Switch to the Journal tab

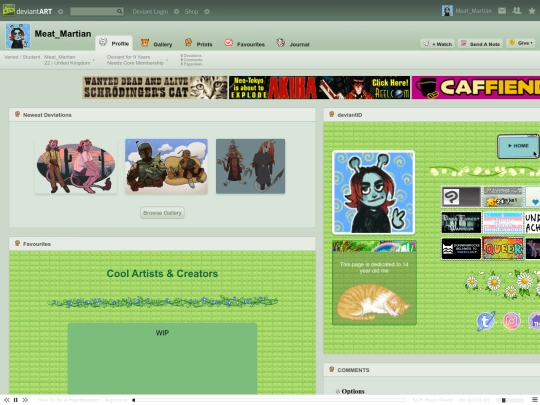pos(293,44)
